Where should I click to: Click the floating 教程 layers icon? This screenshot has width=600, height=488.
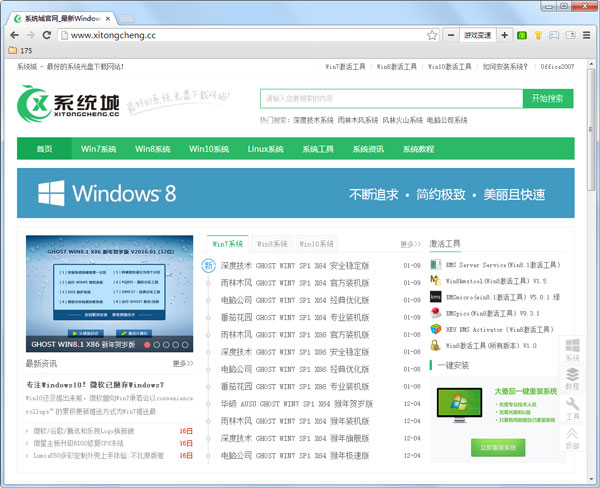[572, 378]
